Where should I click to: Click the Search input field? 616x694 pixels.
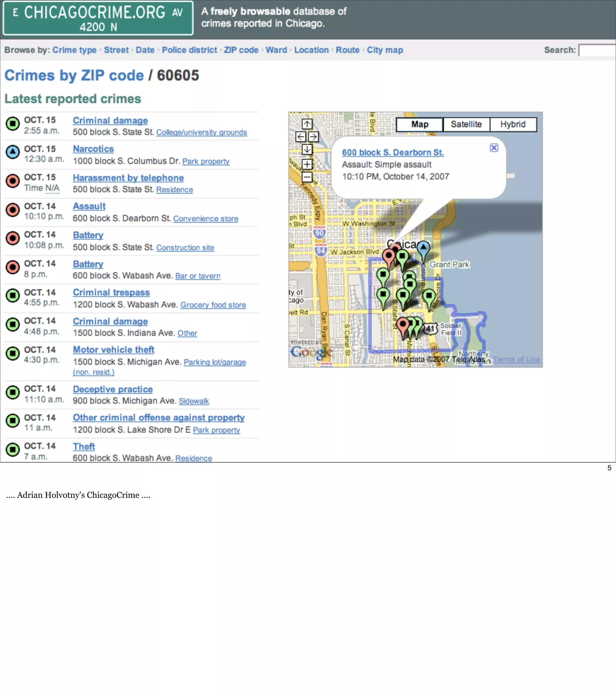point(597,50)
